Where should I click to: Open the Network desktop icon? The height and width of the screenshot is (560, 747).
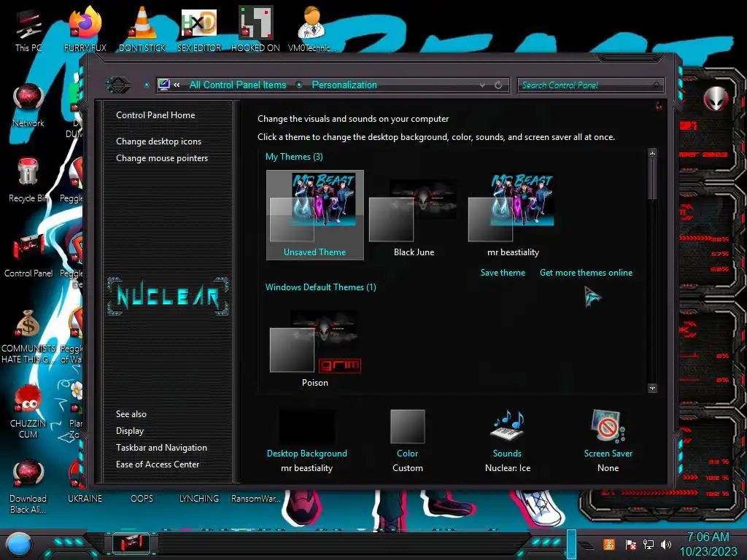[x=28, y=105]
